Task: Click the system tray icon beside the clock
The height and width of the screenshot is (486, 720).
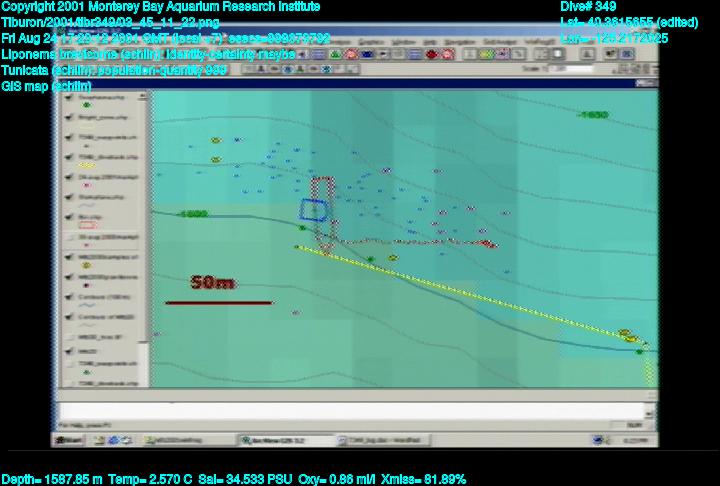Action: 597,440
